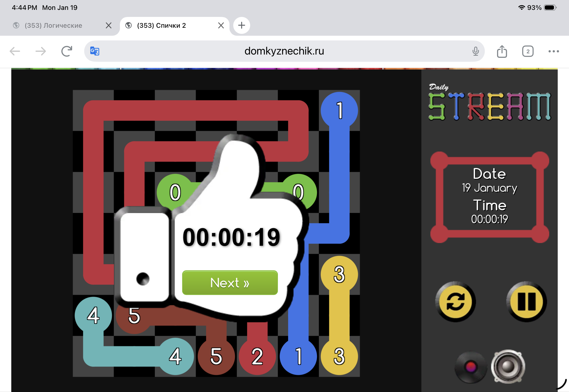Screen dimensions: 569x392
Task: Switch to the Логические tab
Action: tap(54, 25)
